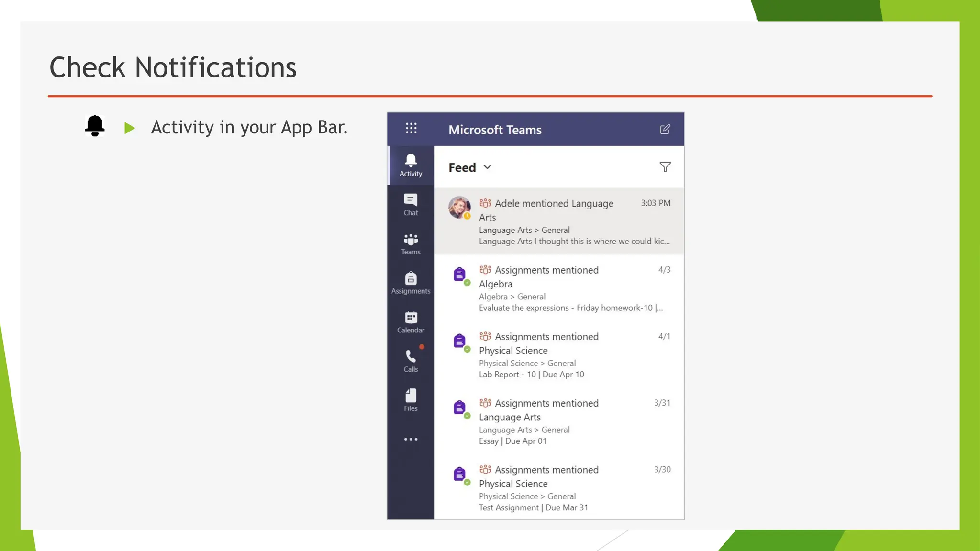980x551 pixels.
Task: Click Assignments backpack icon on Algebra notification
Action: (460, 275)
